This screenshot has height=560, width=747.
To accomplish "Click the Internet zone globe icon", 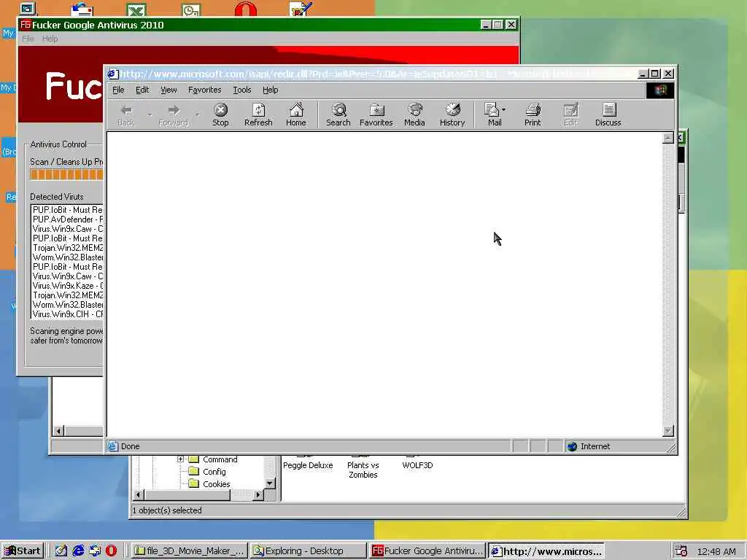I will [x=572, y=446].
